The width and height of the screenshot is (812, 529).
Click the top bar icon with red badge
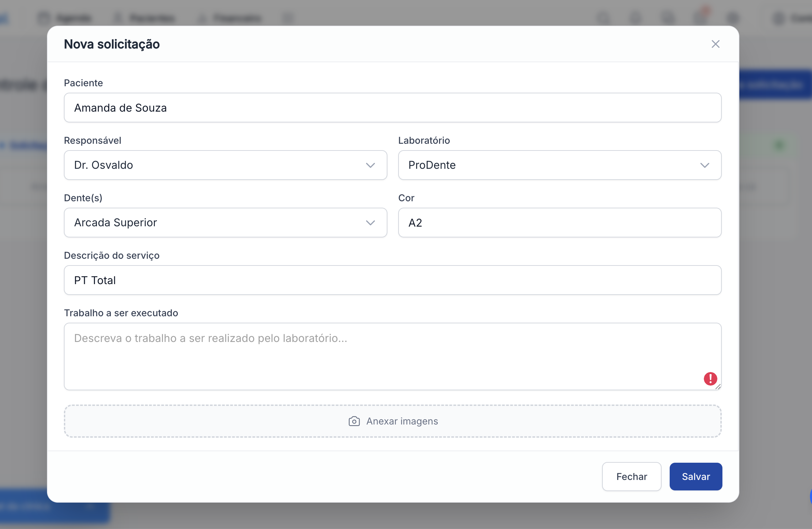700,17
